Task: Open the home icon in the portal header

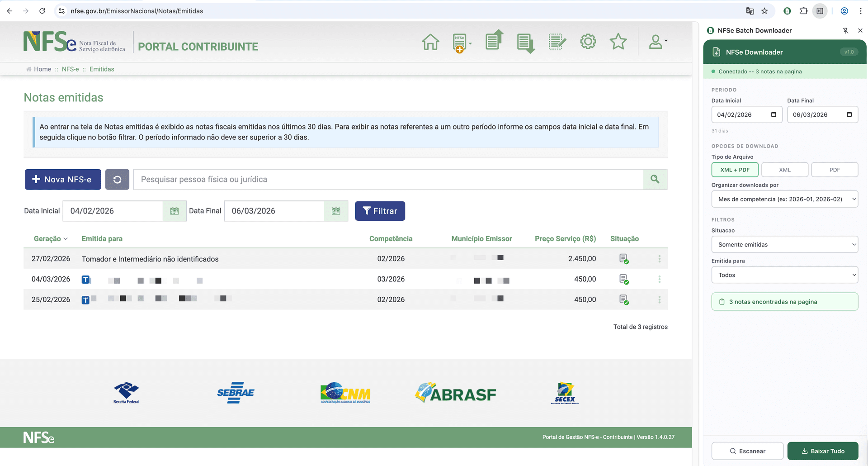Action: pos(430,41)
